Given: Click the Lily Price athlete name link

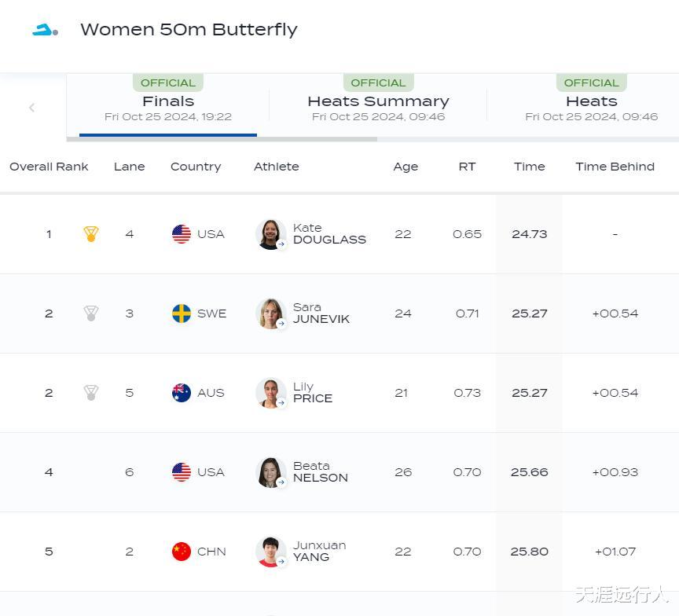Looking at the screenshot, I should pyautogui.click(x=312, y=393).
